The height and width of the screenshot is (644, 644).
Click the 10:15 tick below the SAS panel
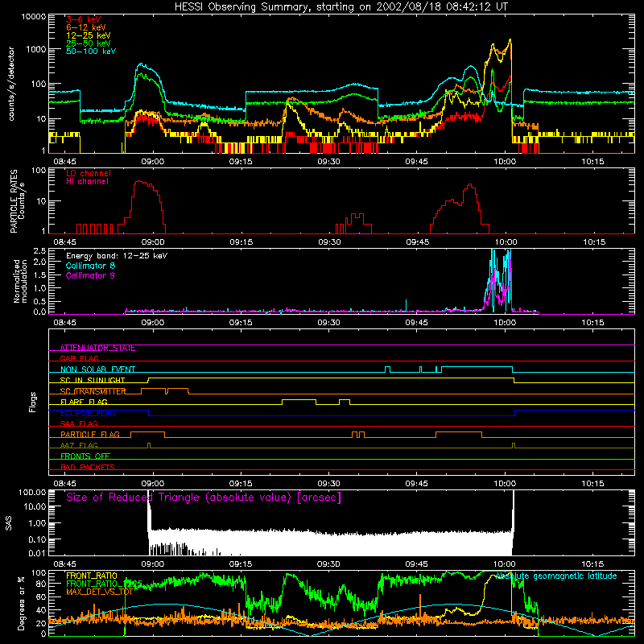click(x=592, y=564)
